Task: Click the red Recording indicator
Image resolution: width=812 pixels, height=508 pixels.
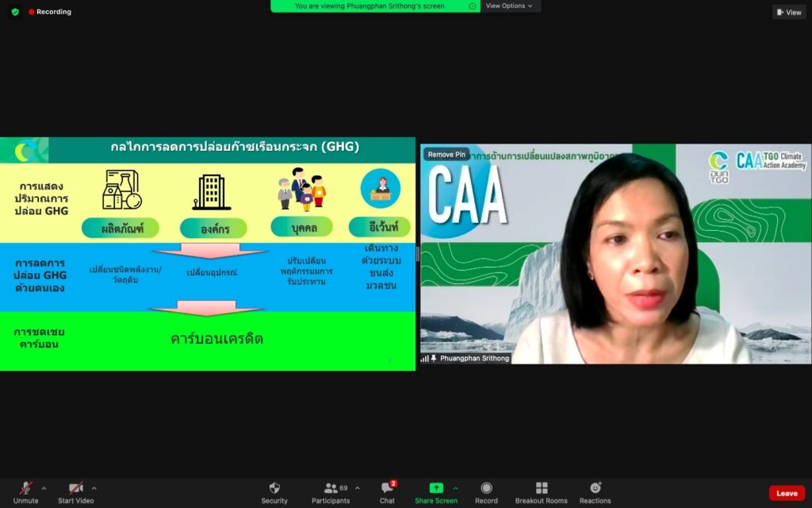Action: 50,11
